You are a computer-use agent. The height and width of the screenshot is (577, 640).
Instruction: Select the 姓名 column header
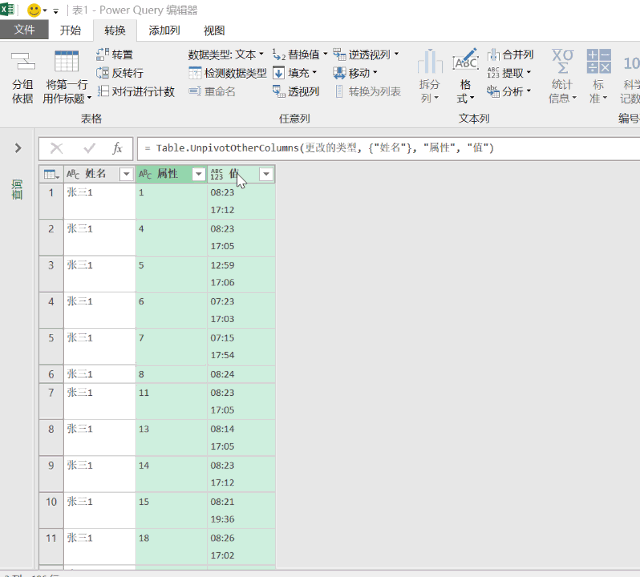point(99,174)
